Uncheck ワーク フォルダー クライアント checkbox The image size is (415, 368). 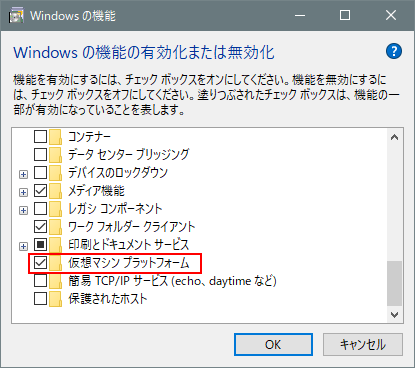[40, 226]
